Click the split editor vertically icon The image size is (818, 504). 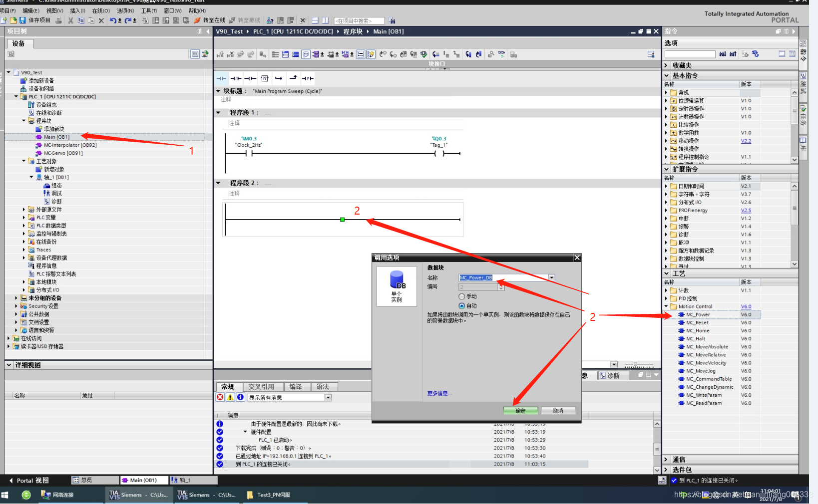pyautogui.click(x=325, y=20)
